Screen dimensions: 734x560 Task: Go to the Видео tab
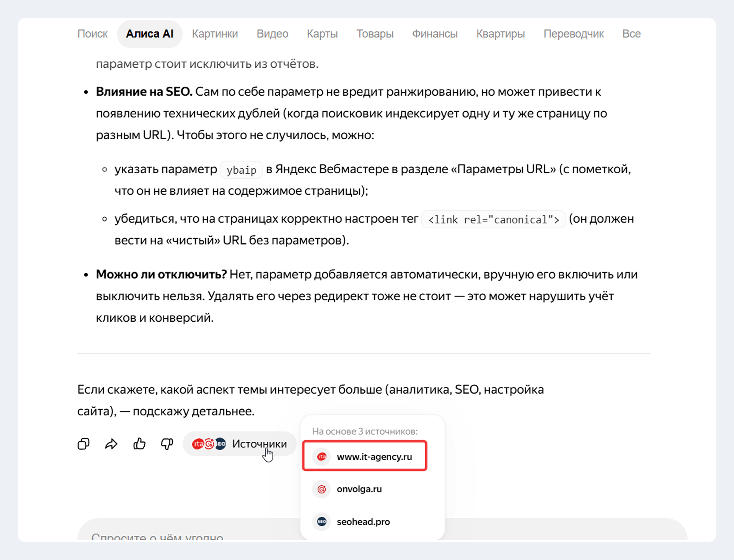[272, 34]
